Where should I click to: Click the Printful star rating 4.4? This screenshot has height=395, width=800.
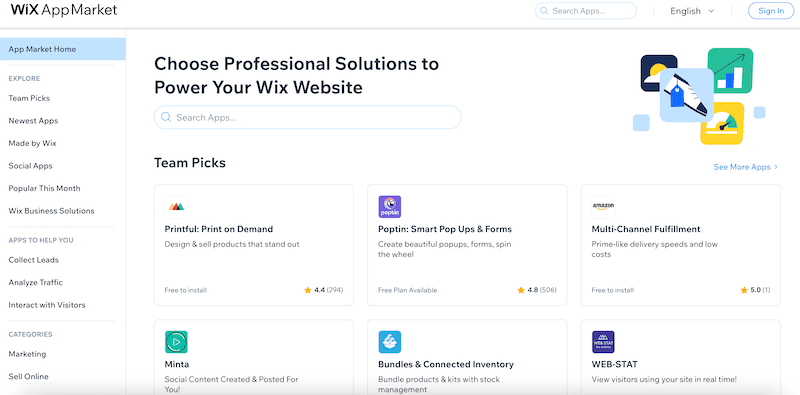tap(323, 290)
